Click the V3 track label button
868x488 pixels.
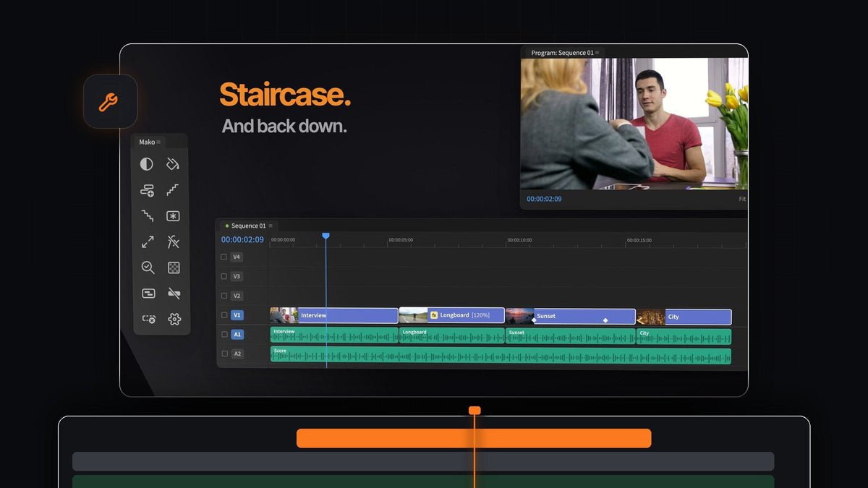[237, 276]
